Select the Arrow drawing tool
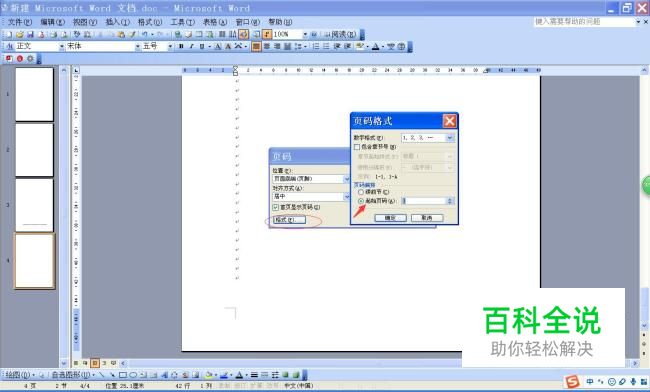The width and height of the screenshot is (650, 392). pyautogui.click(x=112, y=375)
